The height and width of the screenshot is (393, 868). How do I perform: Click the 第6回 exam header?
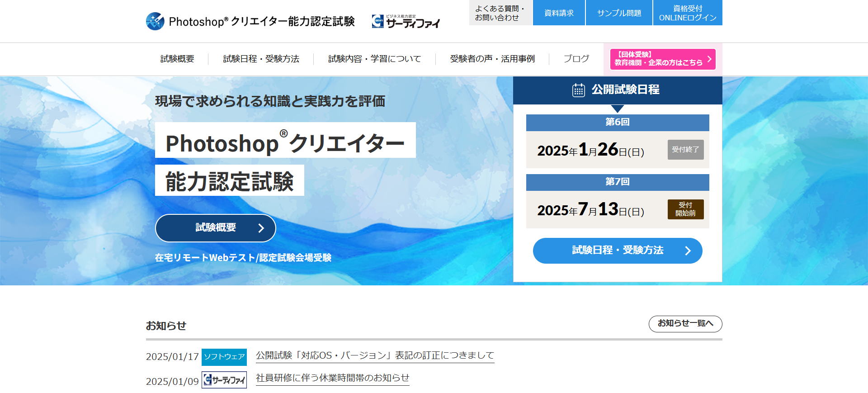tap(618, 122)
